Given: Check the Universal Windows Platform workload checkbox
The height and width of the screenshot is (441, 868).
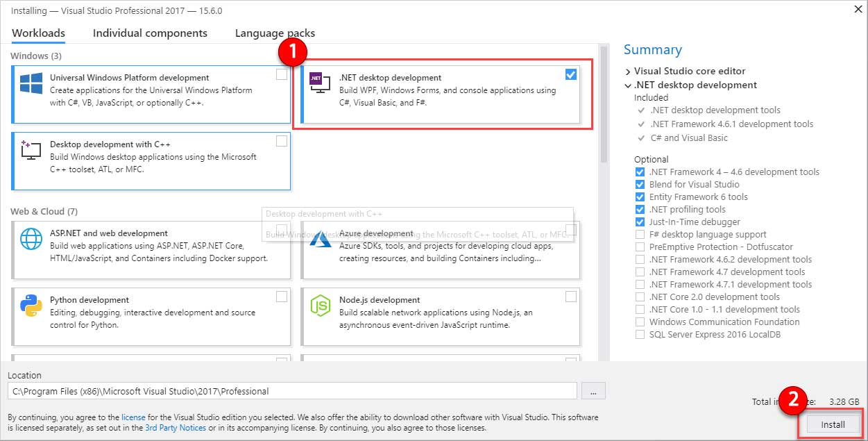Looking at the screenshot, I should [282, 74].
